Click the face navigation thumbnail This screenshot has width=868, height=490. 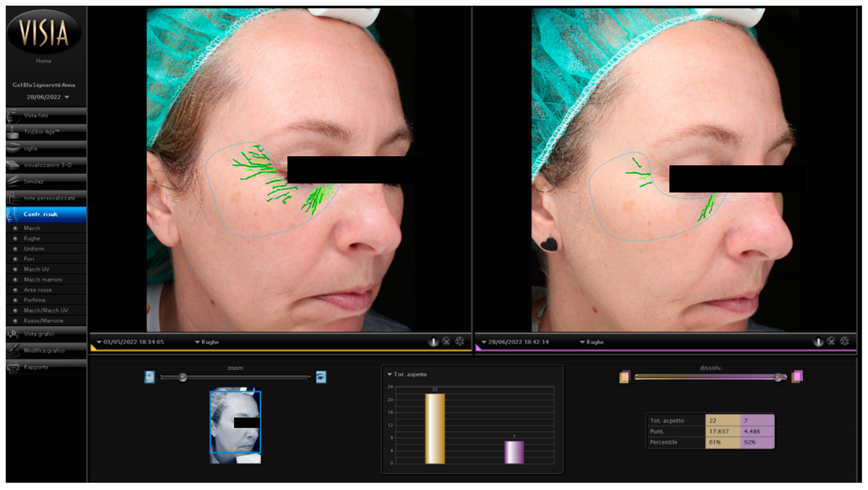pos(236,425)
